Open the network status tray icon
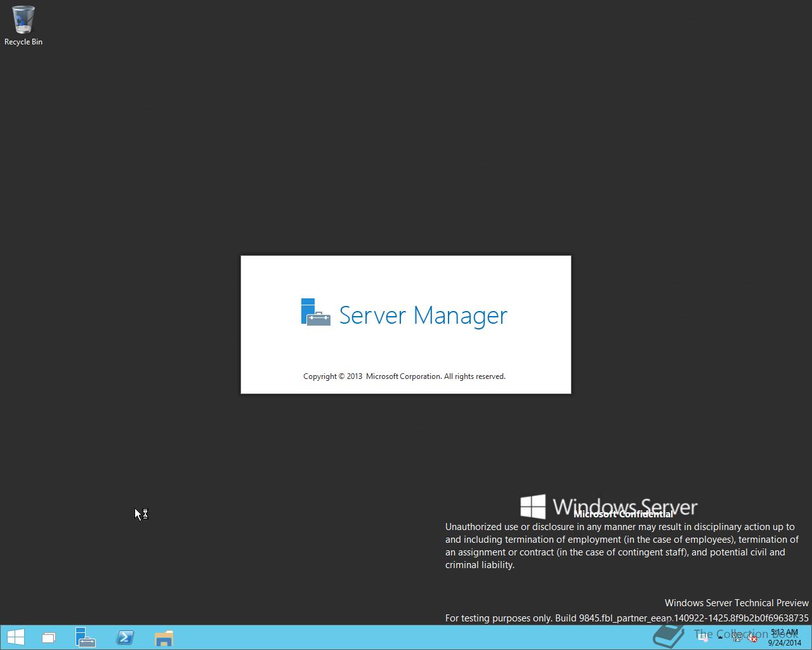 click(x=737, y=637)
